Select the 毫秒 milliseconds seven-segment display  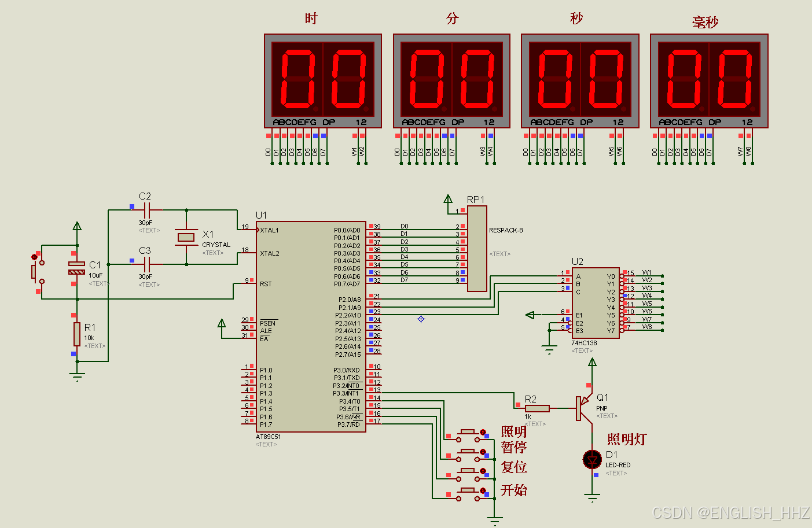click(x=709, y=81)
